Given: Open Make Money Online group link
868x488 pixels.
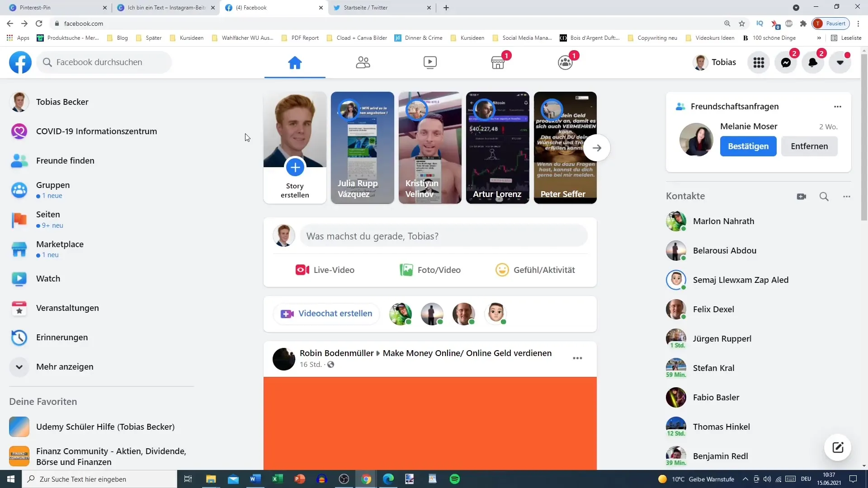Looking at the screenshot, I should (x=467, y=353).
